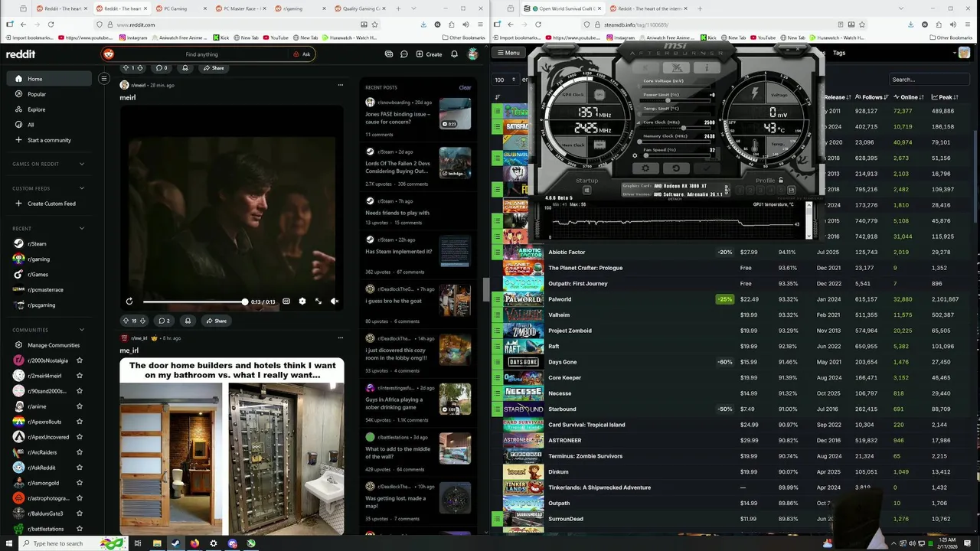Open Afterburner settings gear button
This screenshot has height=551, width=980.
click(x=645, y=168)
